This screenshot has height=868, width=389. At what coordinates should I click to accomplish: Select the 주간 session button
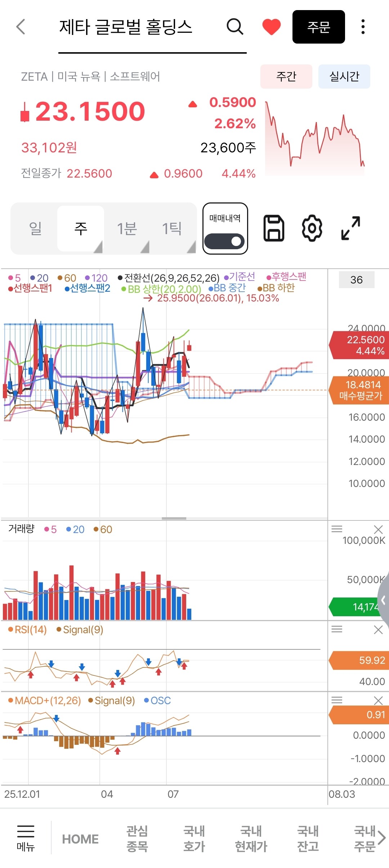(286, 76)
